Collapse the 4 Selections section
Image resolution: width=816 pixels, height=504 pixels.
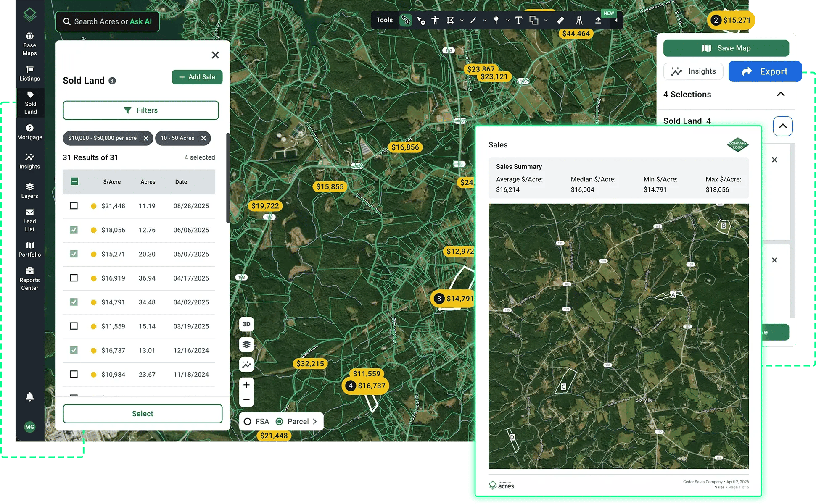coord(781,94)
